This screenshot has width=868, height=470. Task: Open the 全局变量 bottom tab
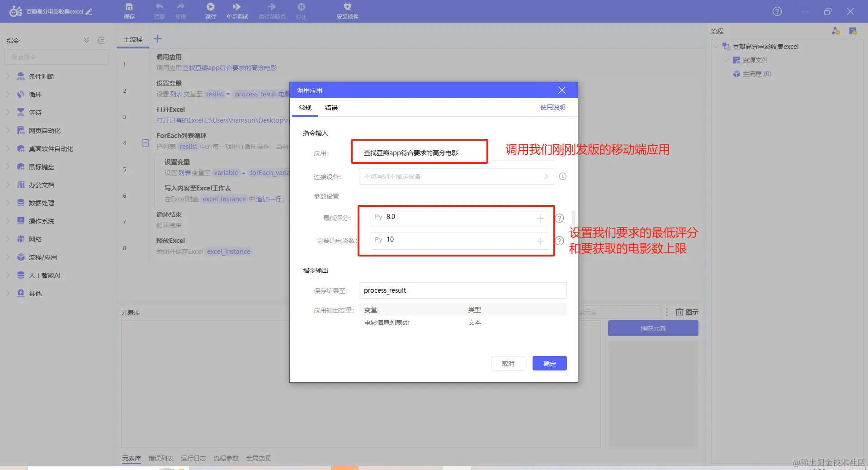[259, 458]
